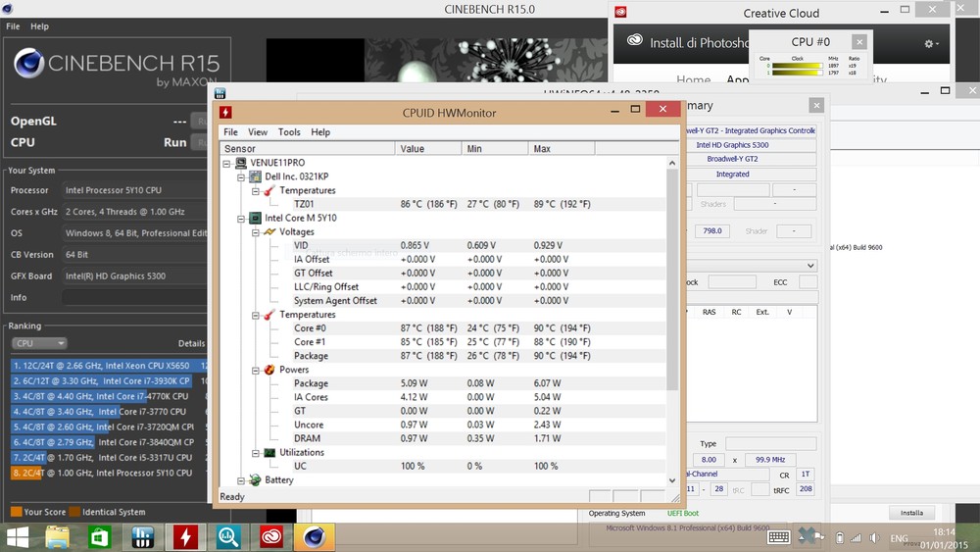980x552 pixels.
Task: Click the Utilizations chip icon
Action: click(269, 453)
